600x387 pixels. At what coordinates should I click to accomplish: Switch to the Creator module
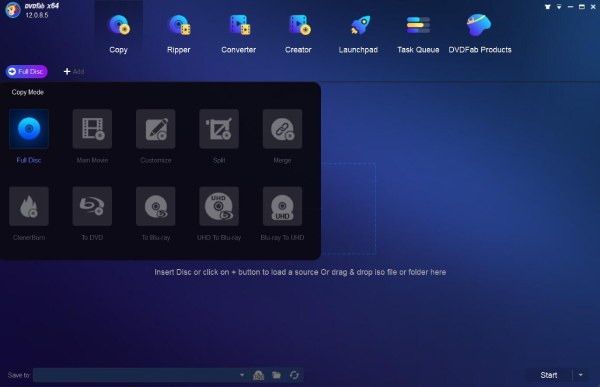[298, 34]
